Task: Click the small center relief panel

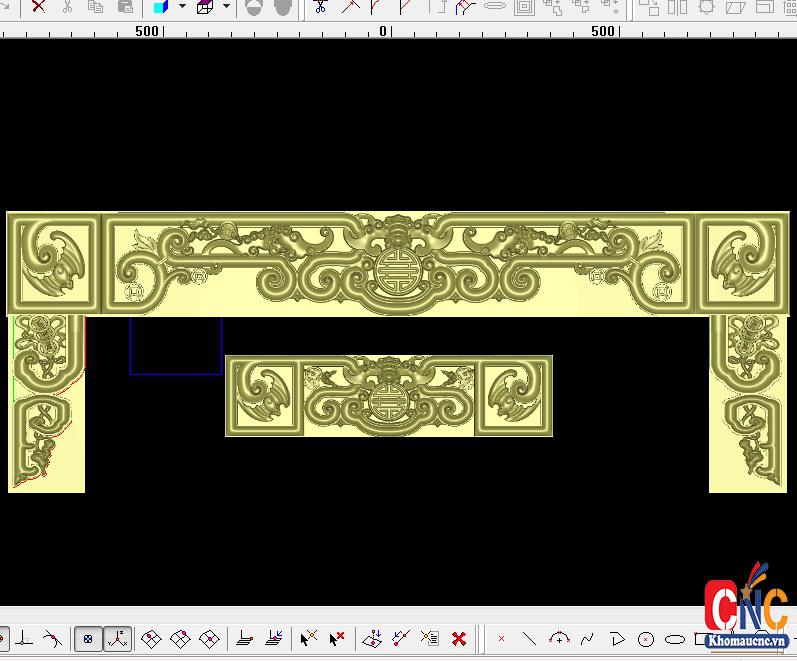Action: click(389, 396)
